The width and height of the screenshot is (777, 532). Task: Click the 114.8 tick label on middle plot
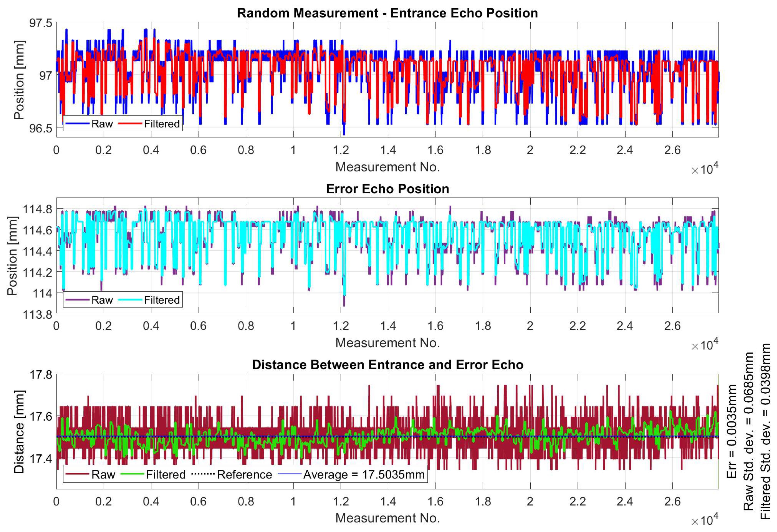(37, 209)
